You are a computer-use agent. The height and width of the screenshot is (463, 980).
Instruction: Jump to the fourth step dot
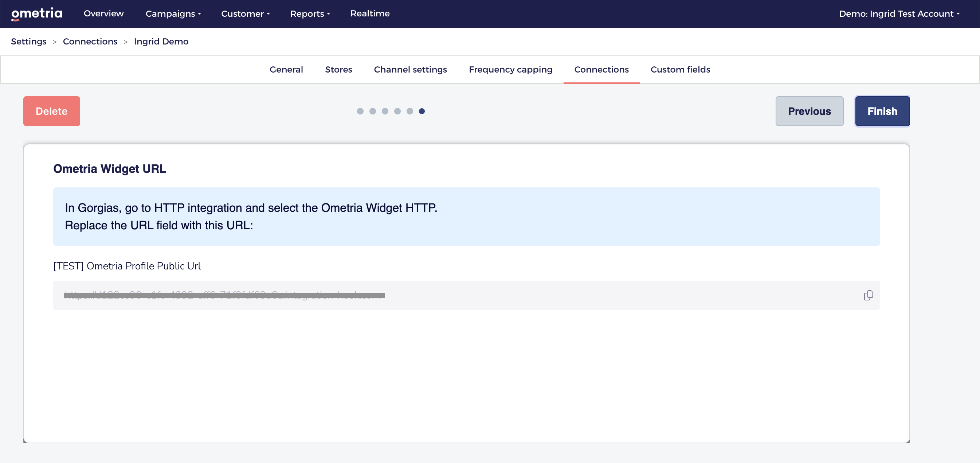(397, 111)
